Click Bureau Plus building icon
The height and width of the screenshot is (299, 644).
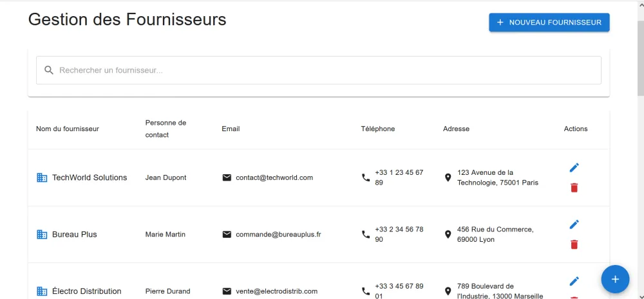(x=42, y=235)
